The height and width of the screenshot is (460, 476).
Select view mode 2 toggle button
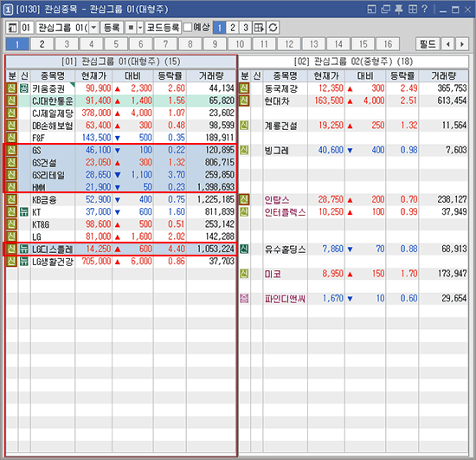pyautogui.click(x=232, y=28)
